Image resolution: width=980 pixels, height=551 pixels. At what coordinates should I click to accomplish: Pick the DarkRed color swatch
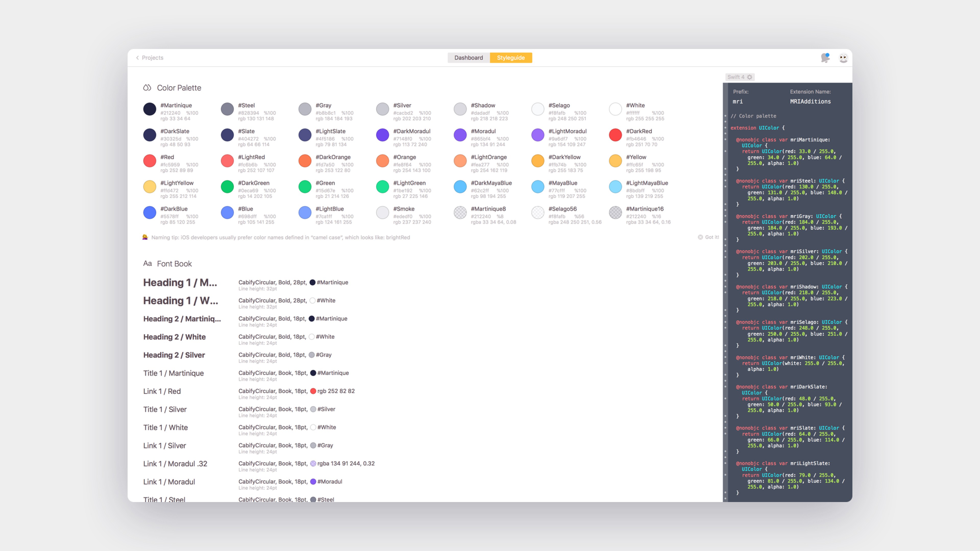[615, 135]
